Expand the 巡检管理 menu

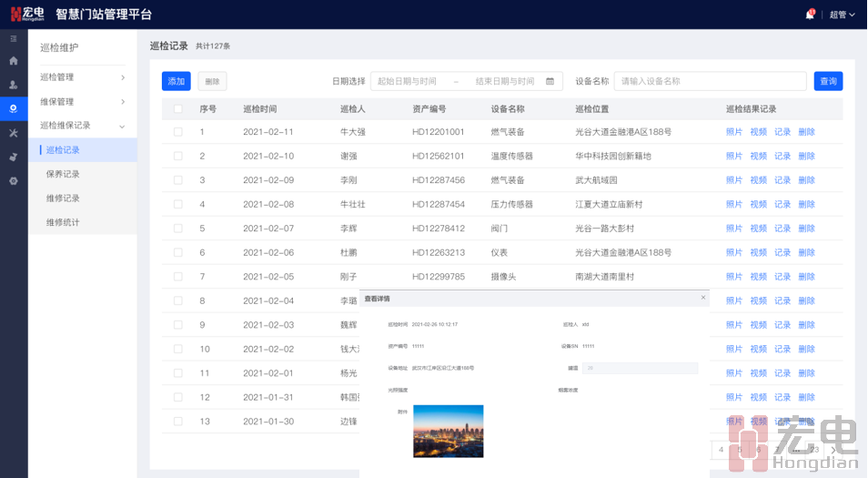(x=82, y=77)
